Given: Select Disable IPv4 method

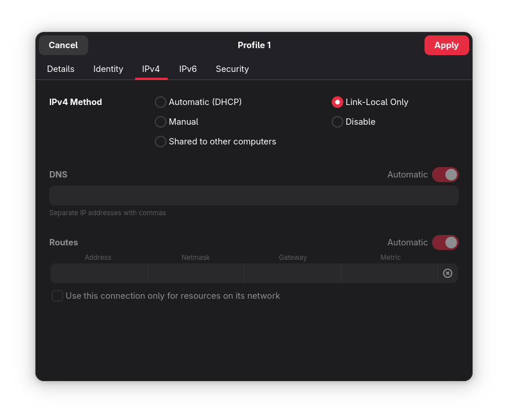Looking at the screenshot, I should point(338,122).
